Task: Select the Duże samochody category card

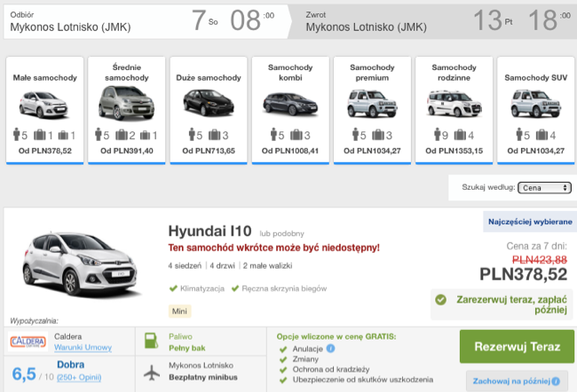Action: pyautogui.click(x=209, y=110)
